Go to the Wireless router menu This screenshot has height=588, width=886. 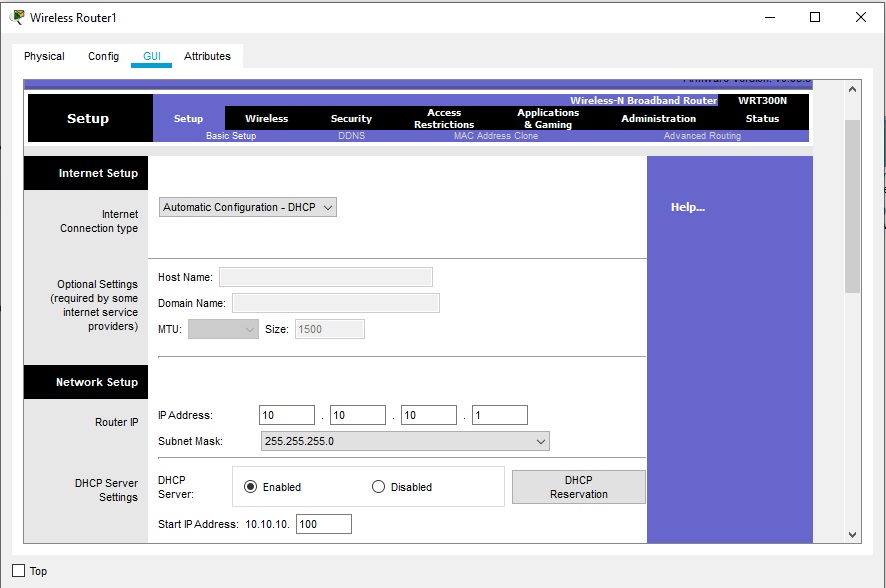267,119
